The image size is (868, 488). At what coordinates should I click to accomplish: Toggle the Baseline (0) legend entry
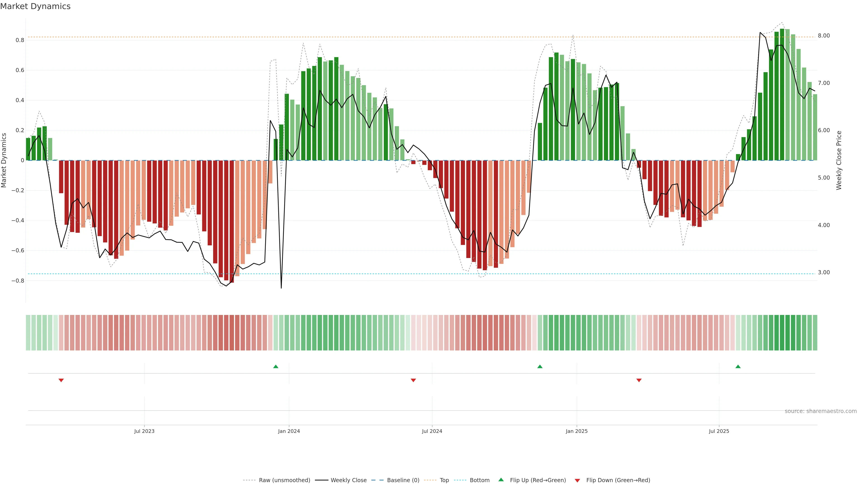tap(403, 480)
